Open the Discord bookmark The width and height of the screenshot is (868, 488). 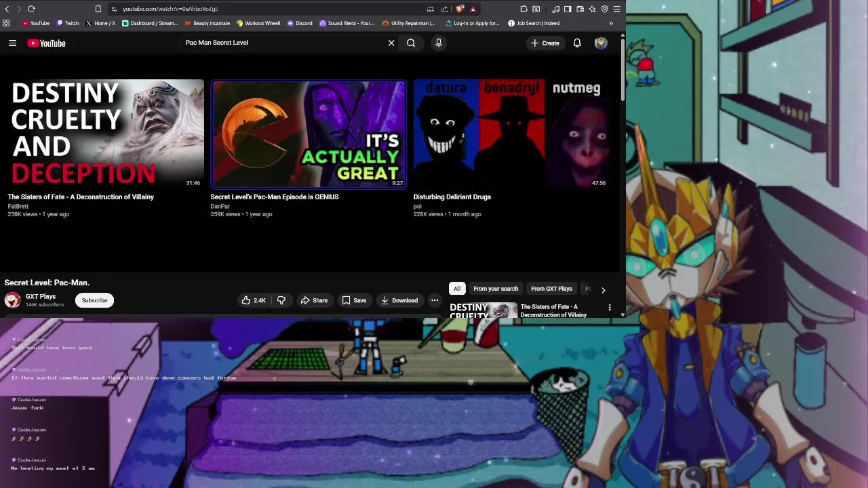[x=300, y=23]
